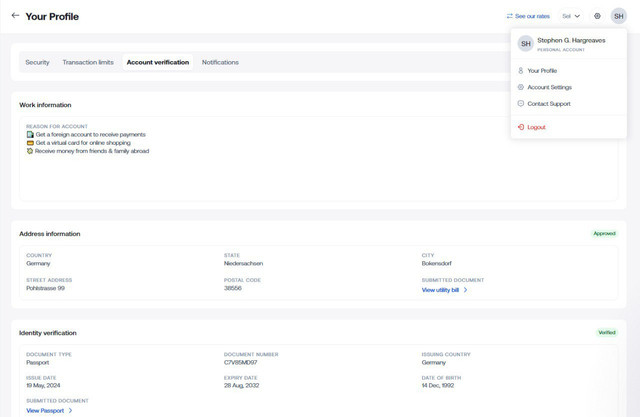Click the SH avatar in top bar
The height and width of the screenshot is (417, 640).
pyautogui.click(x=619, y=16)
